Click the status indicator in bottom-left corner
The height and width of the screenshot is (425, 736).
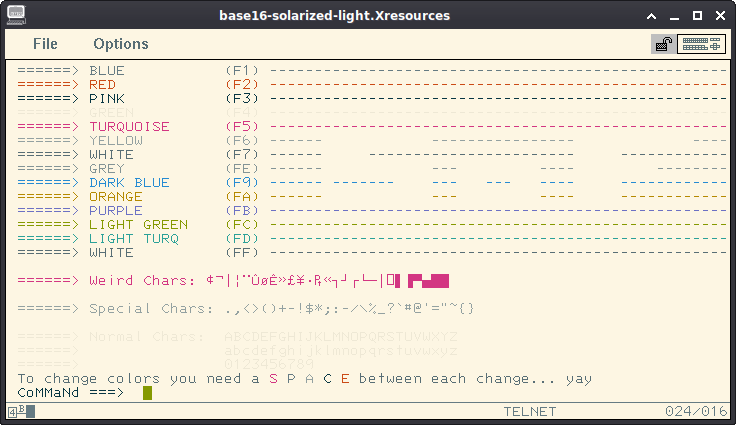pyautogui.click(x=22, y=412)
